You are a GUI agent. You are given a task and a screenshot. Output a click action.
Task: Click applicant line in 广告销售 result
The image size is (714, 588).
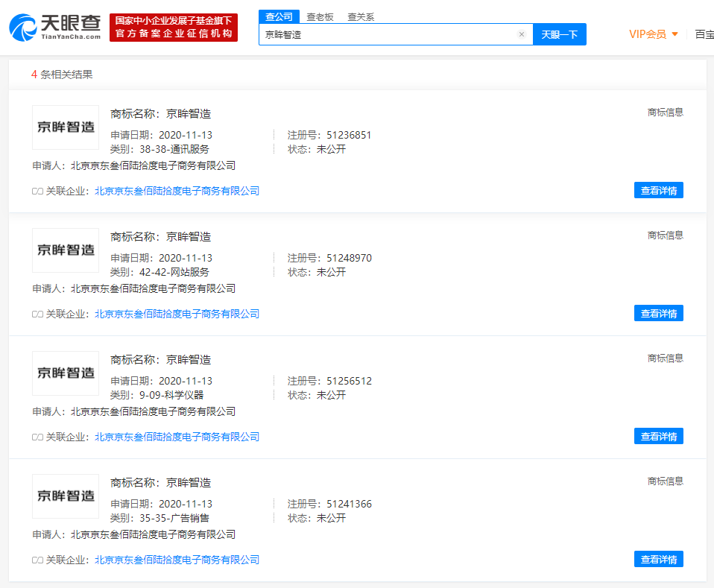tap(134, 534)
